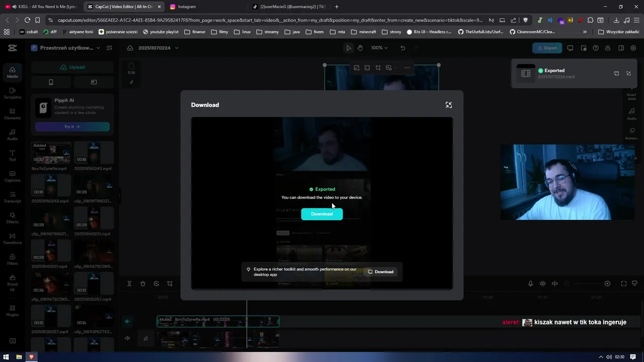Switch to the Instagram browser tab
Viewport: 644px width, 362px height.
206,7
